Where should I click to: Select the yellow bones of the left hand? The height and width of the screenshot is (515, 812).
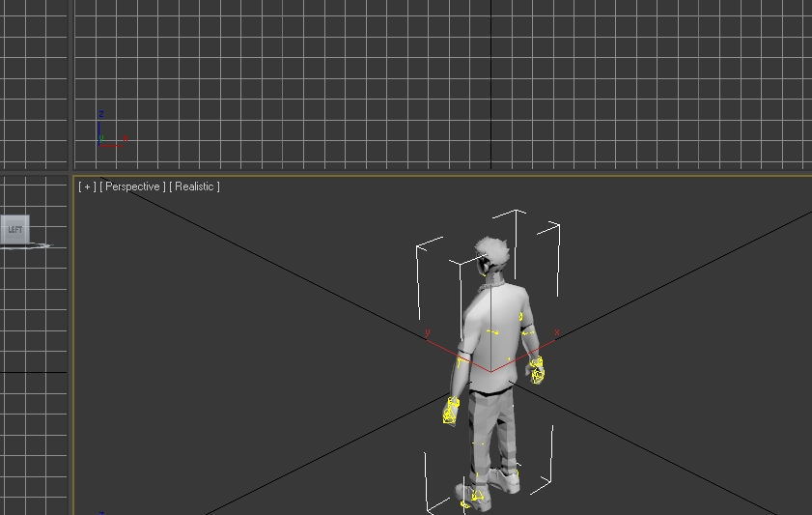[x=451, y=412]
